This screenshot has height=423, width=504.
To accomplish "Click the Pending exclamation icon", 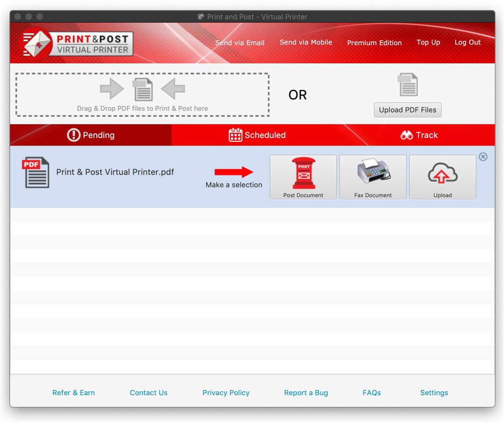I will click(74, 135).
